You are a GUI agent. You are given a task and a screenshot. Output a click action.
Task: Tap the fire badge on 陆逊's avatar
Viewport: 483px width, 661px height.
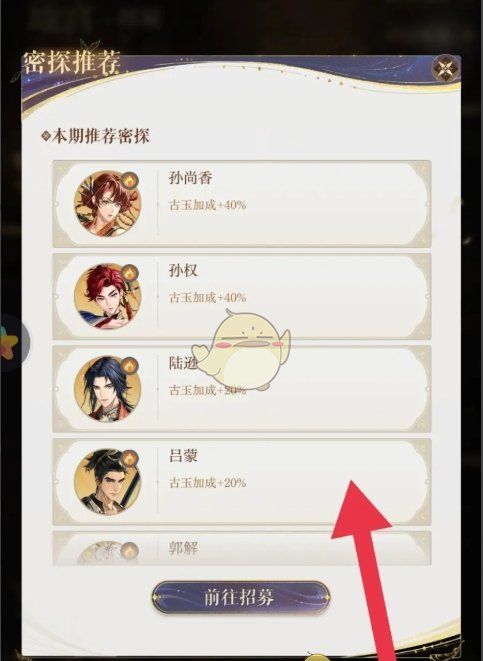tap(130, 365)
